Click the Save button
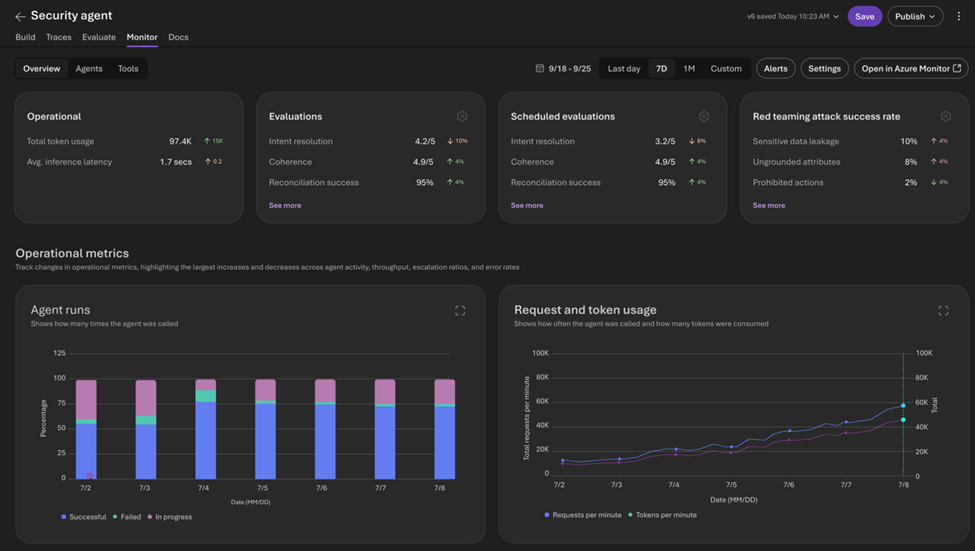 click(864, 17)
